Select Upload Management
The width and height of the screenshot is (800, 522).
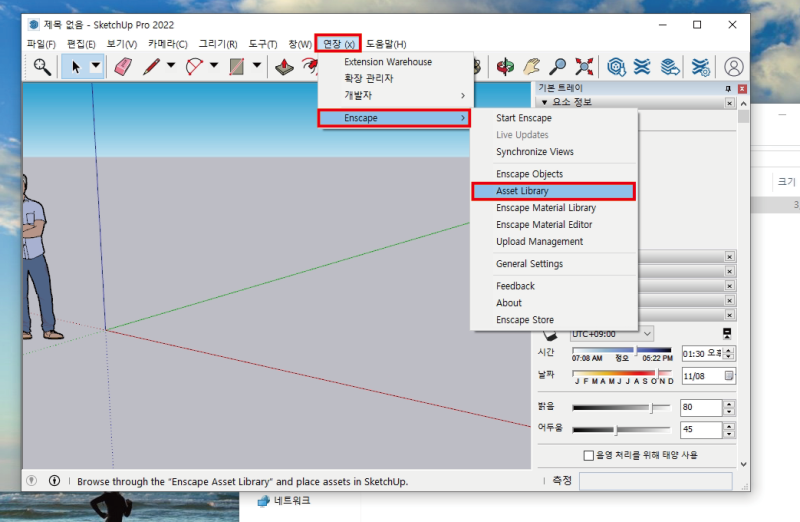[x=554, y=241]
